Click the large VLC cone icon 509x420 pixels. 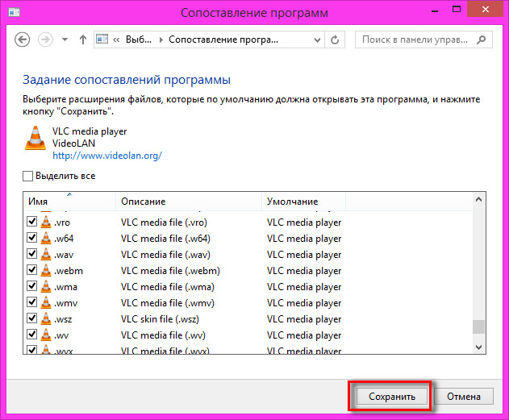(x=35, y=138)
